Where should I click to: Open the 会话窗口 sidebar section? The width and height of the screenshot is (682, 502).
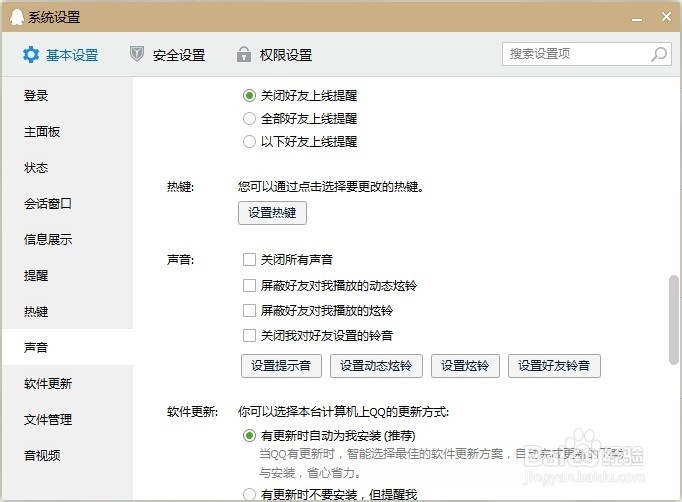(67, 203)
